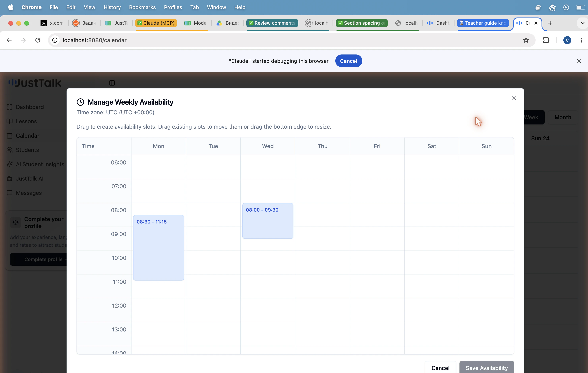Open Lessons in the sidebar
588x373 pixels.
26,121
